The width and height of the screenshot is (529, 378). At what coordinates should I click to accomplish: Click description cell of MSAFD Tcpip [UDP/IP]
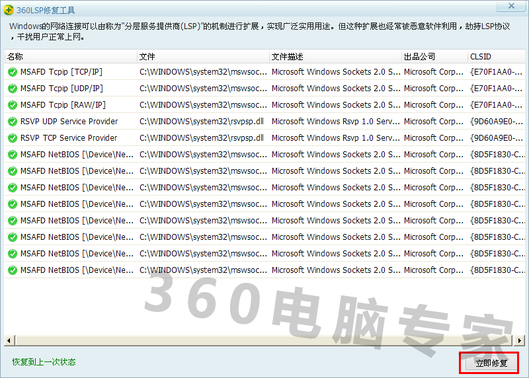pyautogui.click(x=336, y=88)
